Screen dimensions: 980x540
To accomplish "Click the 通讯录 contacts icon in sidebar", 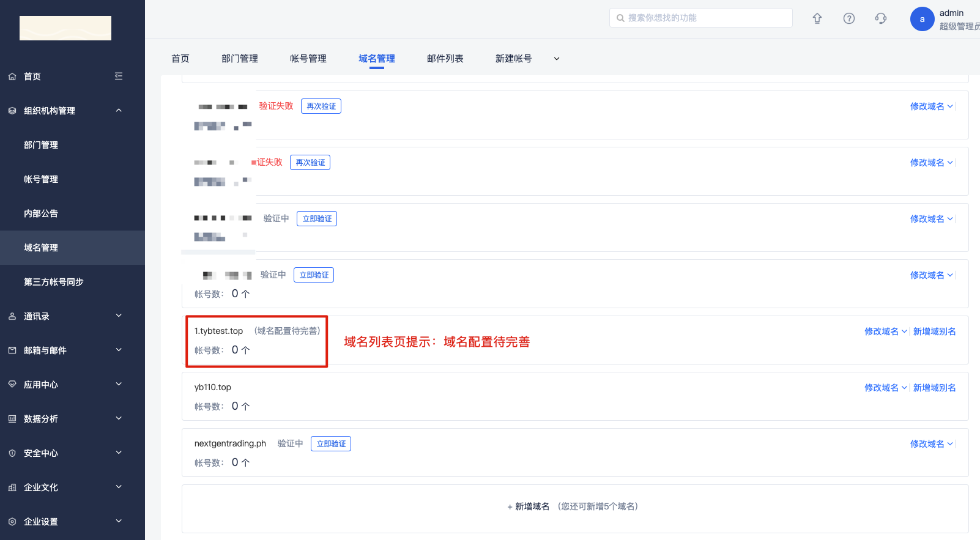I will [x=12, y=316].
